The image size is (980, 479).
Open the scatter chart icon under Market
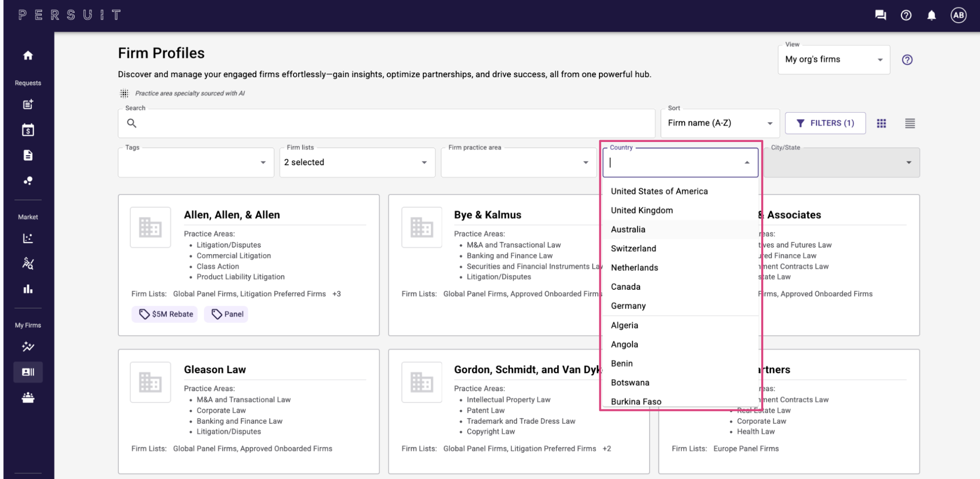pos(28,238)
